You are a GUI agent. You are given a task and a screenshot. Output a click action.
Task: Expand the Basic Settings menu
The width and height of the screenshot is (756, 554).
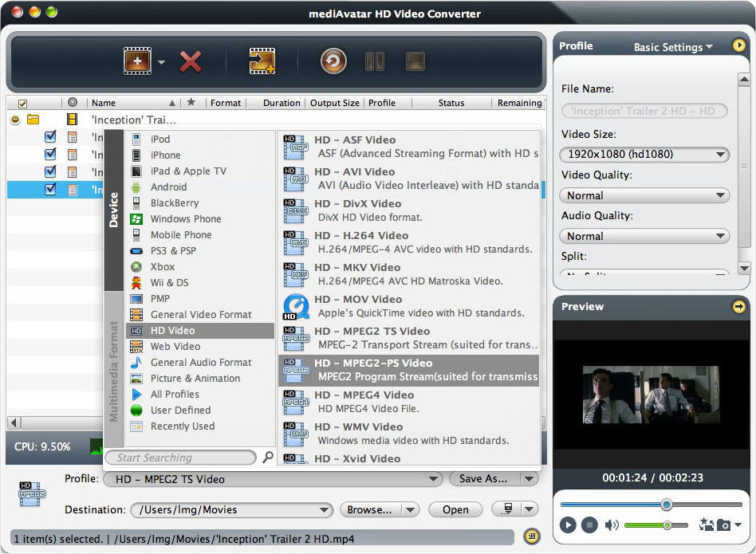tap(673, 47)
